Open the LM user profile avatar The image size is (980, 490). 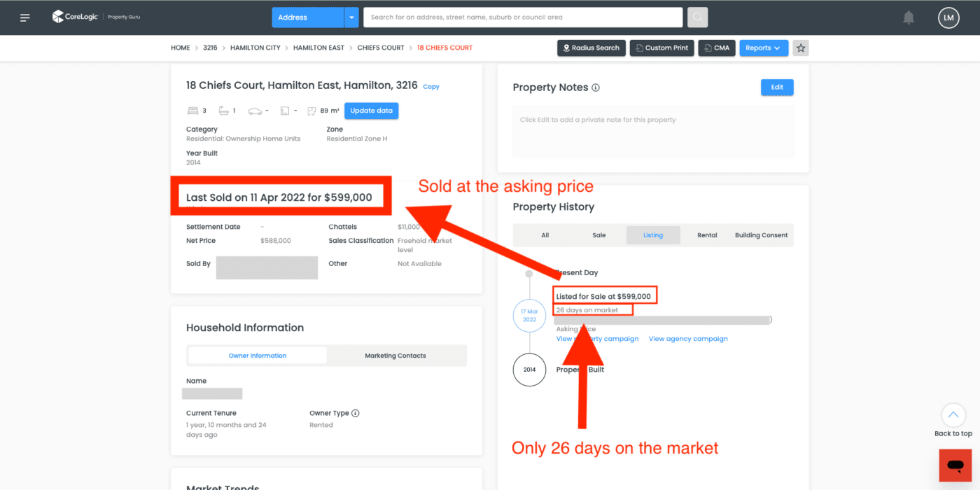[948, 17]
